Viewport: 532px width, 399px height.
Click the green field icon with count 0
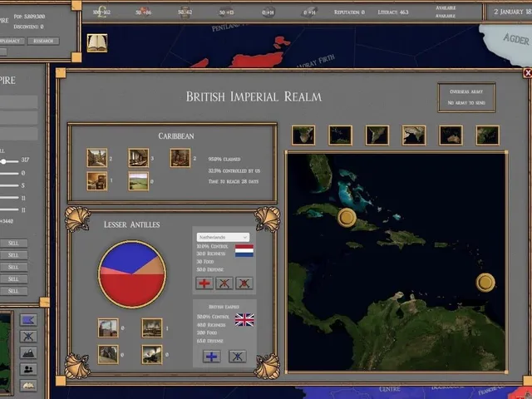[x=139, y=181]
